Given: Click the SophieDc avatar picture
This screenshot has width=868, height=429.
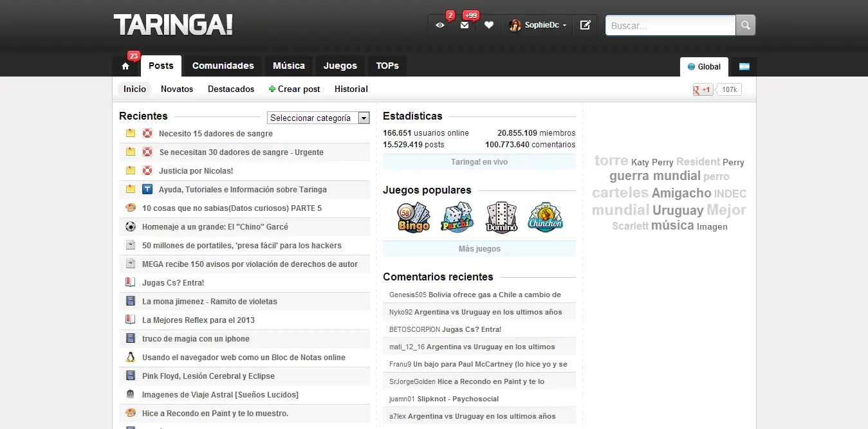Looking at the screenshot, I should point(515,25).
